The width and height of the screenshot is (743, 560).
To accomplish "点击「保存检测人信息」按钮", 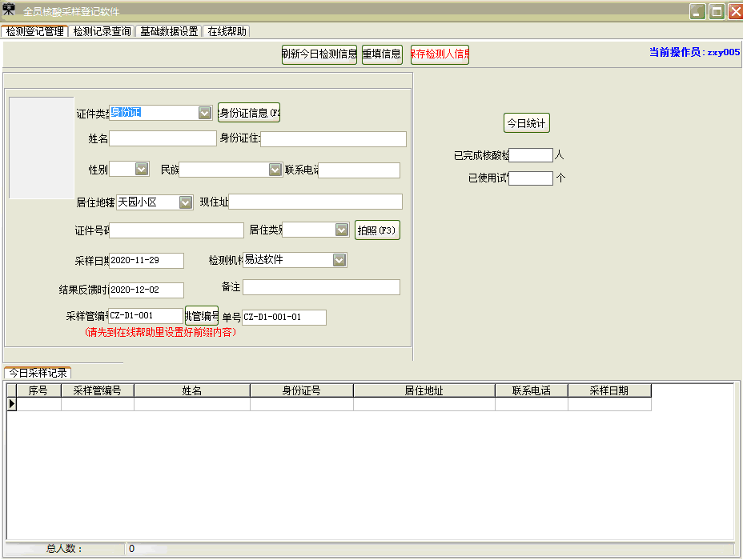I will point(440,54).
